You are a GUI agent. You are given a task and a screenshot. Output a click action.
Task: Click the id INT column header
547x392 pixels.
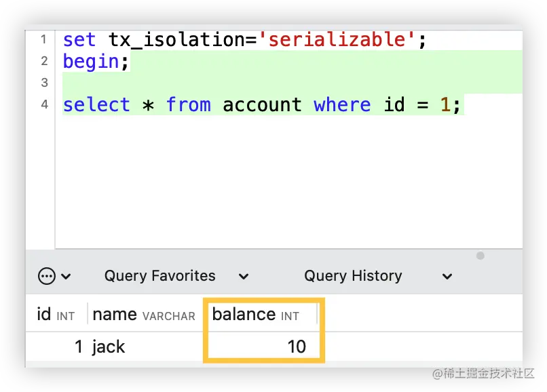point(56,315)
